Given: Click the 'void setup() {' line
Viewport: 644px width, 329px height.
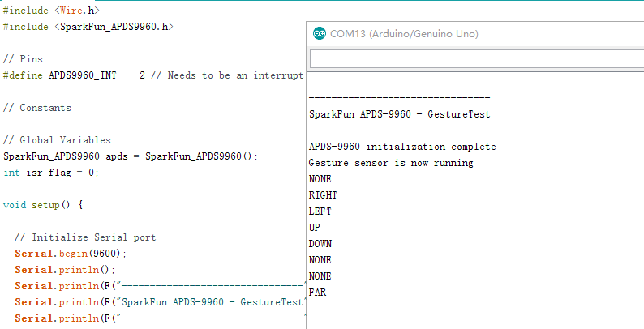Looking at the screenshot, I should click(43, 205).
